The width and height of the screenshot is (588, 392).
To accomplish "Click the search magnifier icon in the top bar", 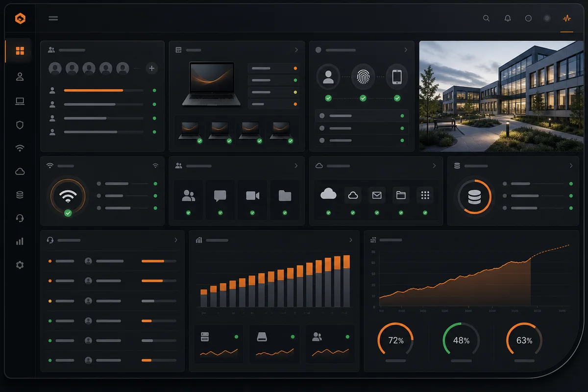I will click(486, 18).
